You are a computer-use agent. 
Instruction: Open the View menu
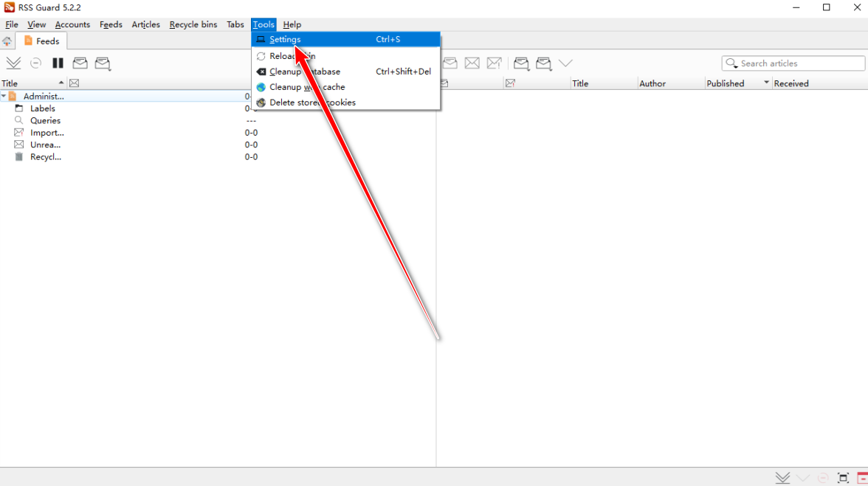(37, 24)
